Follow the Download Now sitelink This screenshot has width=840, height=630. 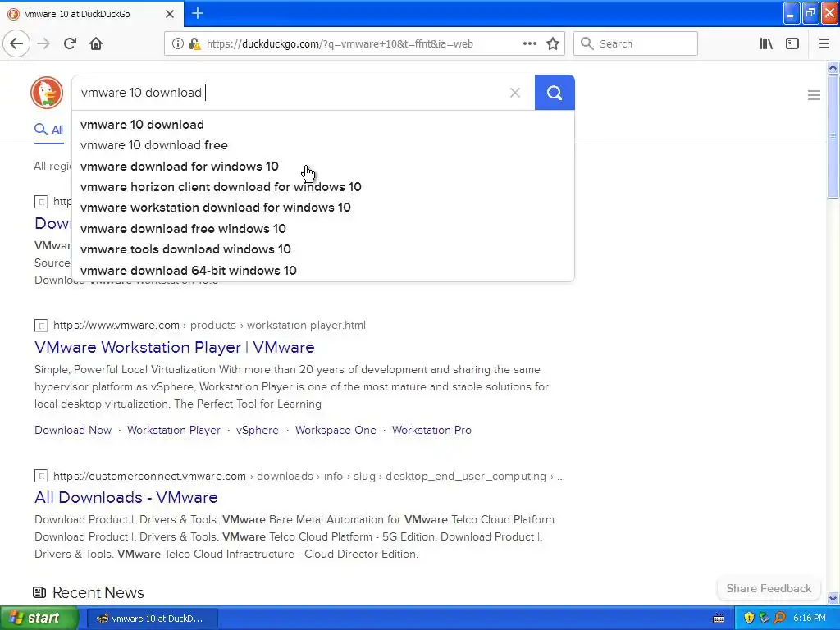click(73, 430)
